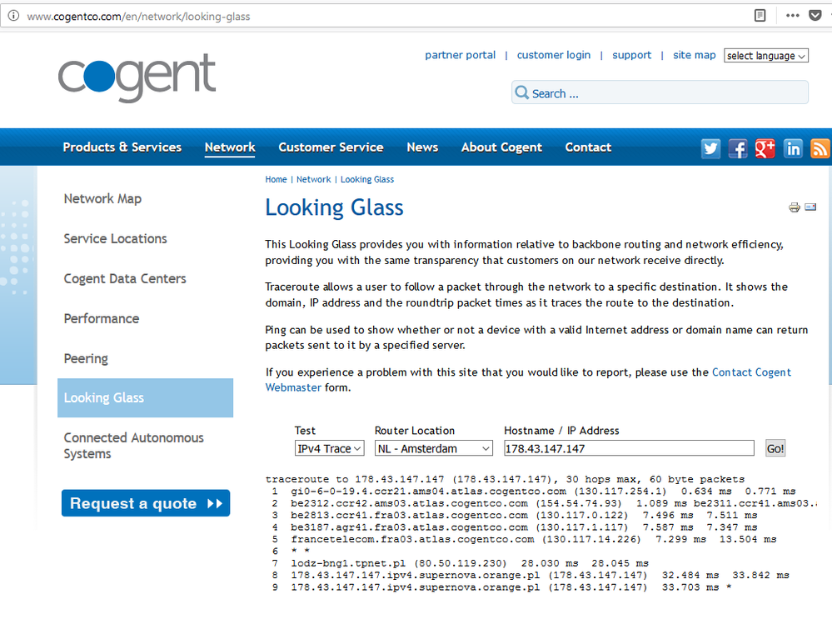The height and width of the screenshot is (644, 832).
Task: Click the Looking Glass page heading
Action: [334, 207]
